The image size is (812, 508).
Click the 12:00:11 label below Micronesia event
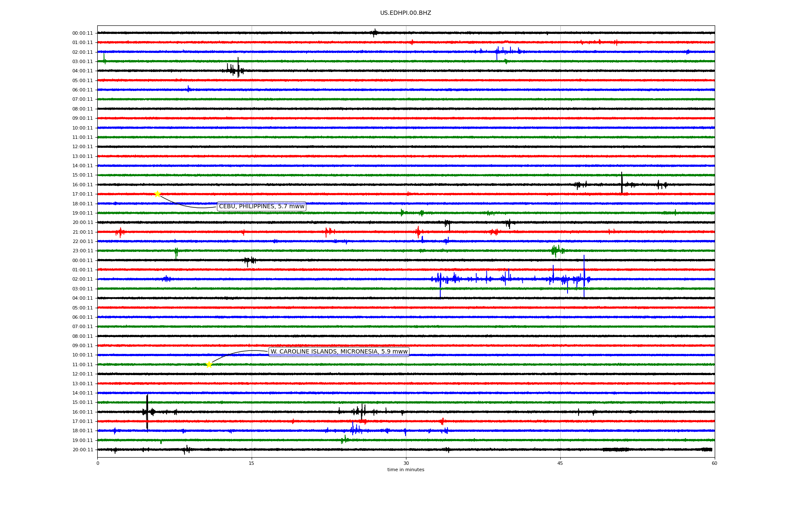pos(82,374)
